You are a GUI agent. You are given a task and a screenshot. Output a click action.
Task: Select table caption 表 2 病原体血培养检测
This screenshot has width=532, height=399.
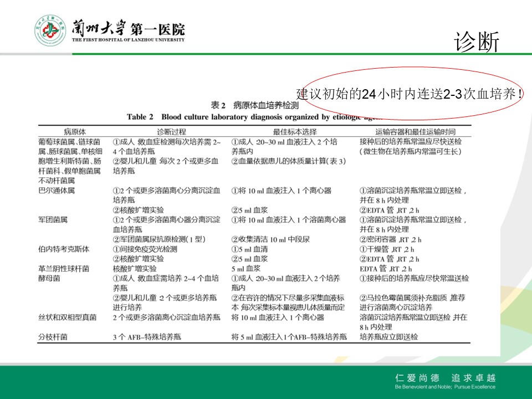[255, 105]
